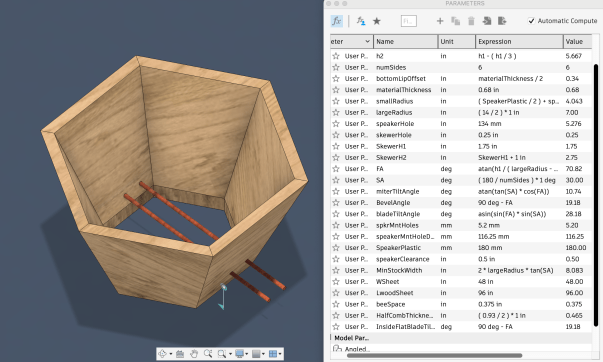The image size is (603, 362).
Task: Star the speakerHole parameter
Action: point(336,123)
